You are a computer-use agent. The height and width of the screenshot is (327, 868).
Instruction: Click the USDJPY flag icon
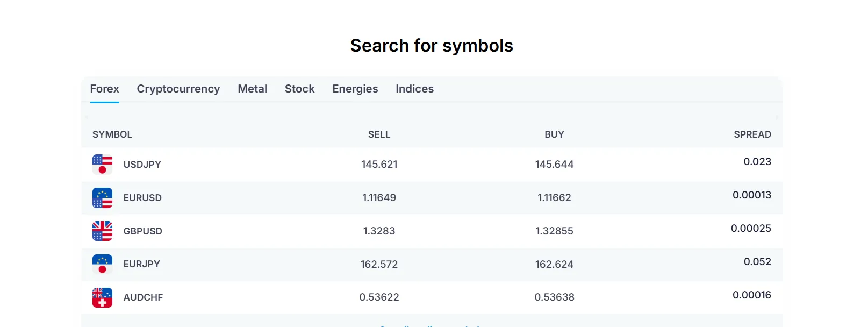click(x=102, y=165)
